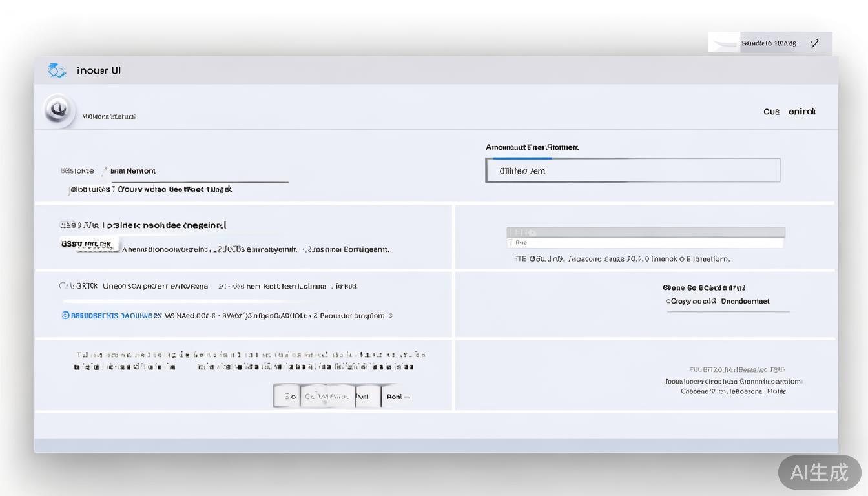Click the 'Cue enirol' item in the header
868x496 pixels.
pyautogui.click(x=789, y=112)
